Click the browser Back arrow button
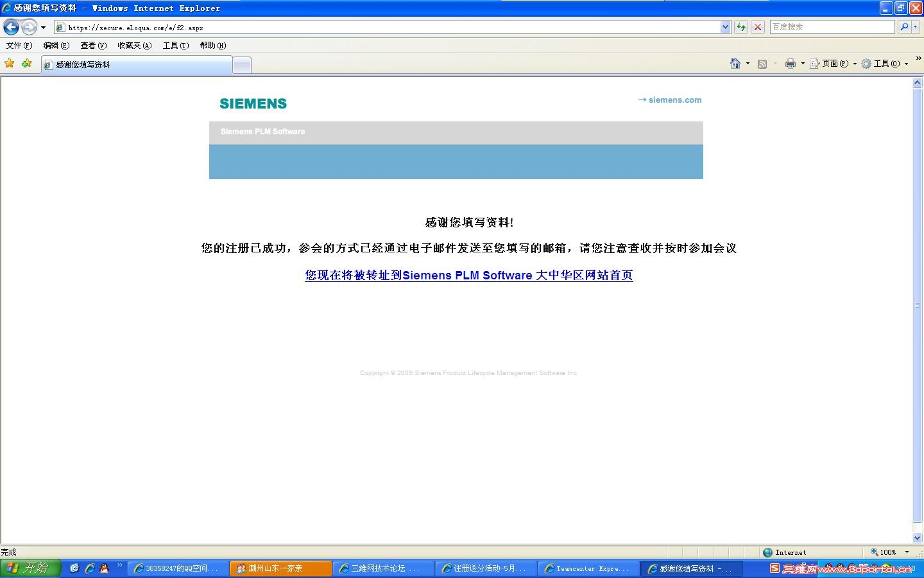924x578 pixels. (x=11, y=27)
